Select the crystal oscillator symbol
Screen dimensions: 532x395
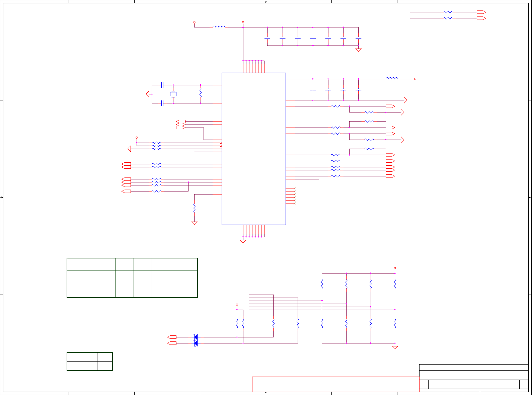pyautogui.click(x=173, y=94)
